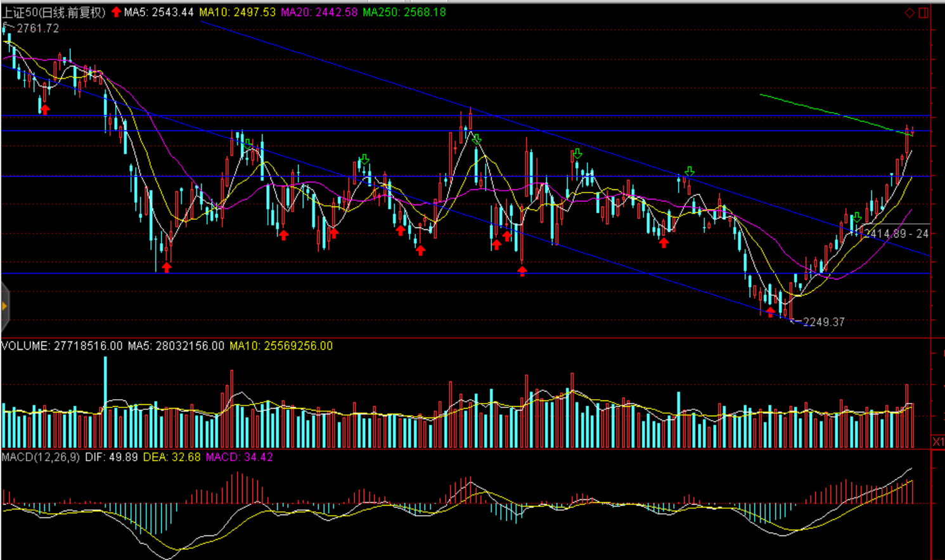Click the 2249.37 lowest price label
Image resolution: width=945 pixels, height=560 pixels.
(x=823, y=322)
